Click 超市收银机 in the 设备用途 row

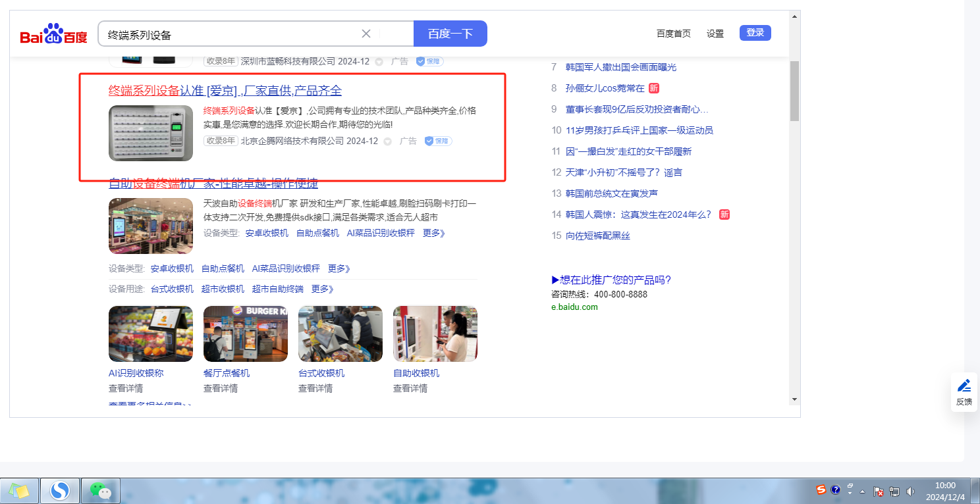pos(223,289)
